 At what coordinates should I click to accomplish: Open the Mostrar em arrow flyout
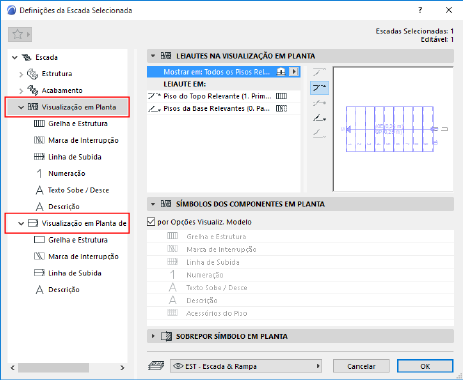294,72
